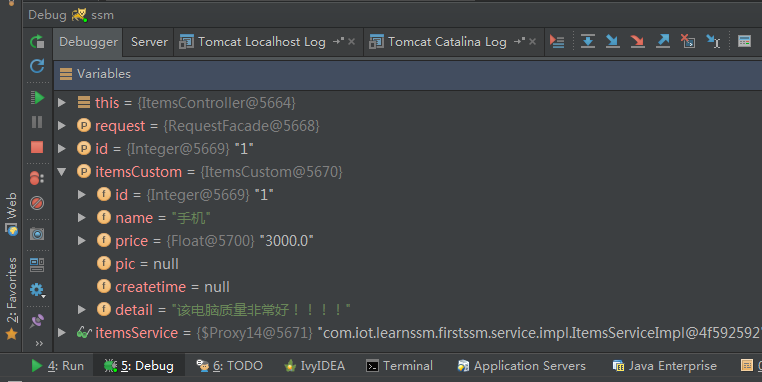
Task: Select 'itemsCustom = {ItemsCustom@5670}' row
Action: 408,172
